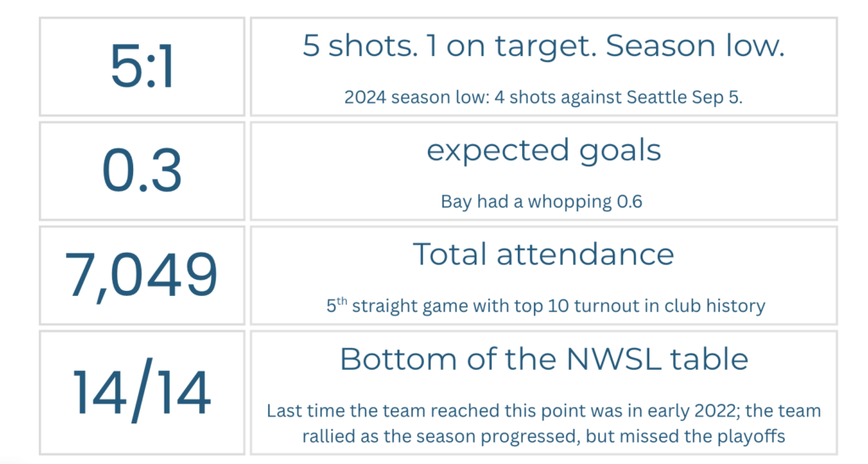
Task: Select the 14/14 ranking cell
Action: (x=142, y=393)
